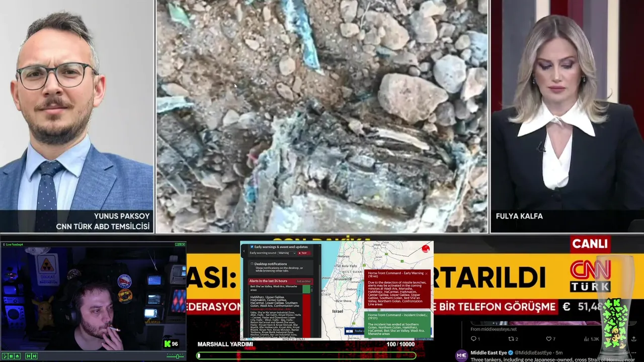
Task: Dismiss the Early Warning (18:46) alert popup
Action: click(x=426, y=274)
